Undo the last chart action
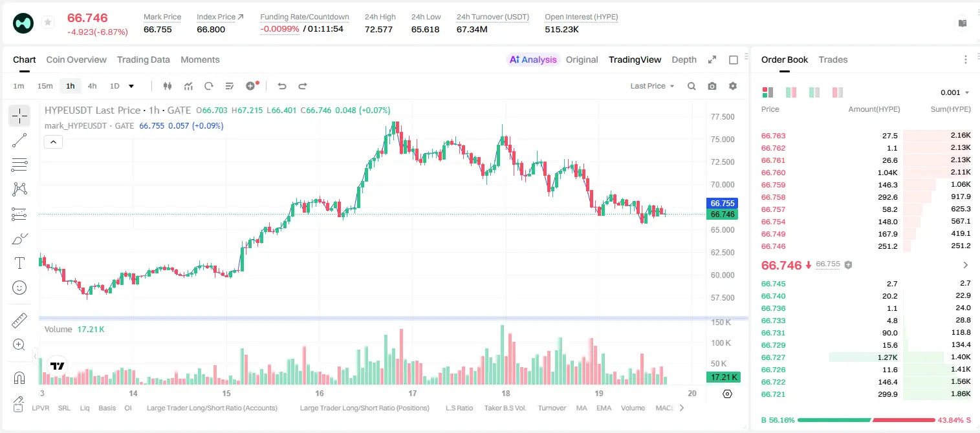This screenshot has width=980, height=433. coord(281,86)
